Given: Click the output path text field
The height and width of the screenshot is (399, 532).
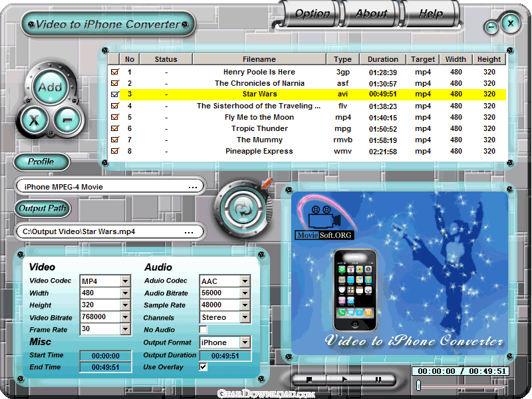Looking at the screenshot, I should tap(110, 231).
